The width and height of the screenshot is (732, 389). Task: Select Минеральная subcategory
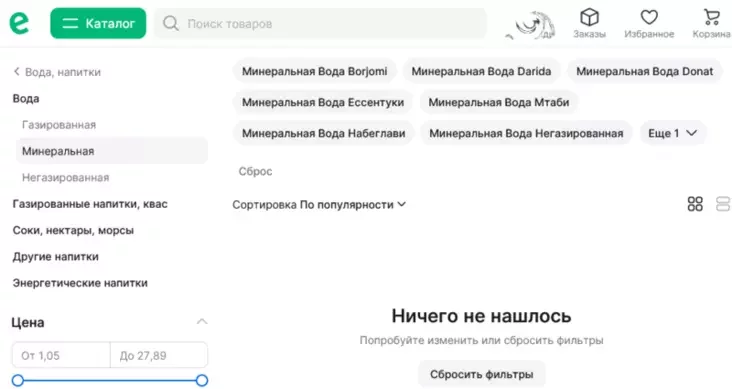112,151
